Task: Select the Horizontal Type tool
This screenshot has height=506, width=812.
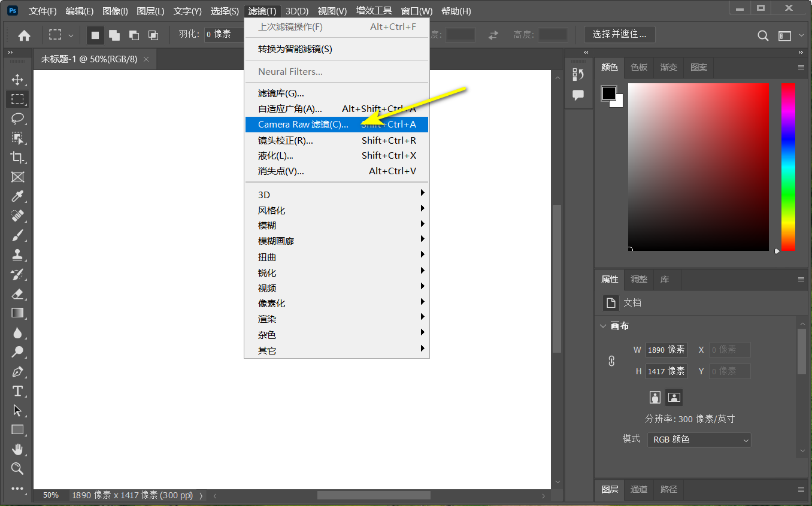Action: coord(17,391)
